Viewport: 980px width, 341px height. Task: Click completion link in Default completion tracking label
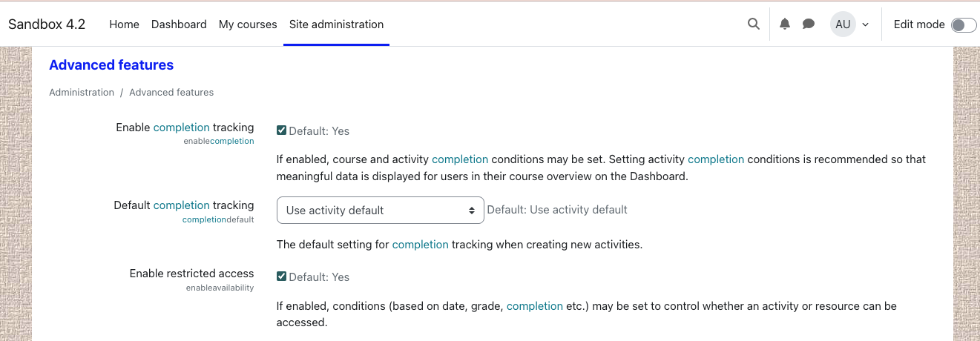click(181, 205)
